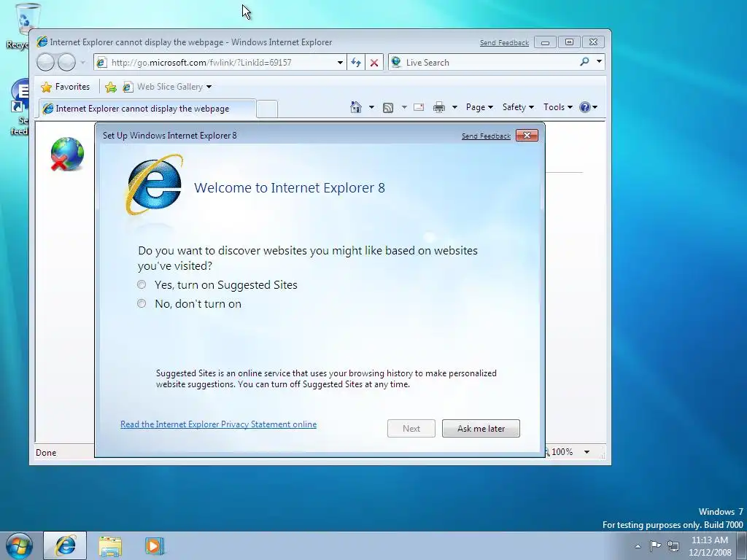Click the search magnifier icon

(584, 62)
